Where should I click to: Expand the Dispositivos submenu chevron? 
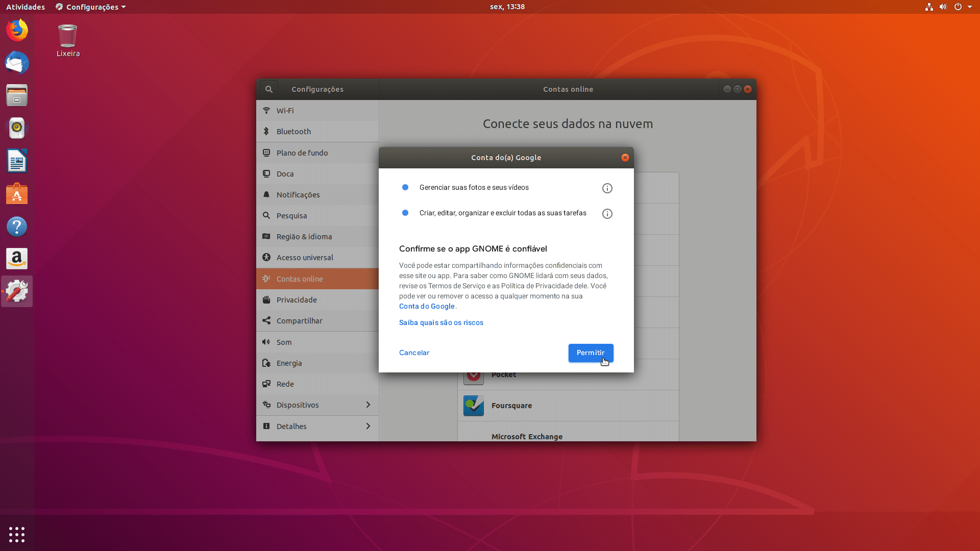tap(368, 405)
